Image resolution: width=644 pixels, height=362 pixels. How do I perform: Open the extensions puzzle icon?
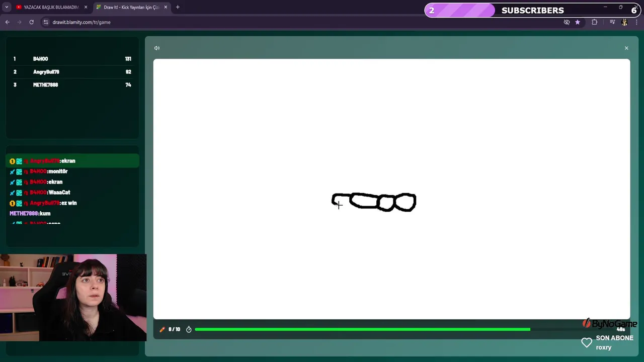[x=595, y=22]
